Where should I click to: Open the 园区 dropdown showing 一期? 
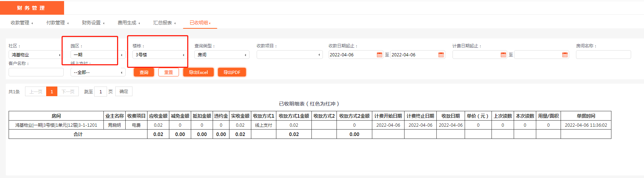click(97, 55)
